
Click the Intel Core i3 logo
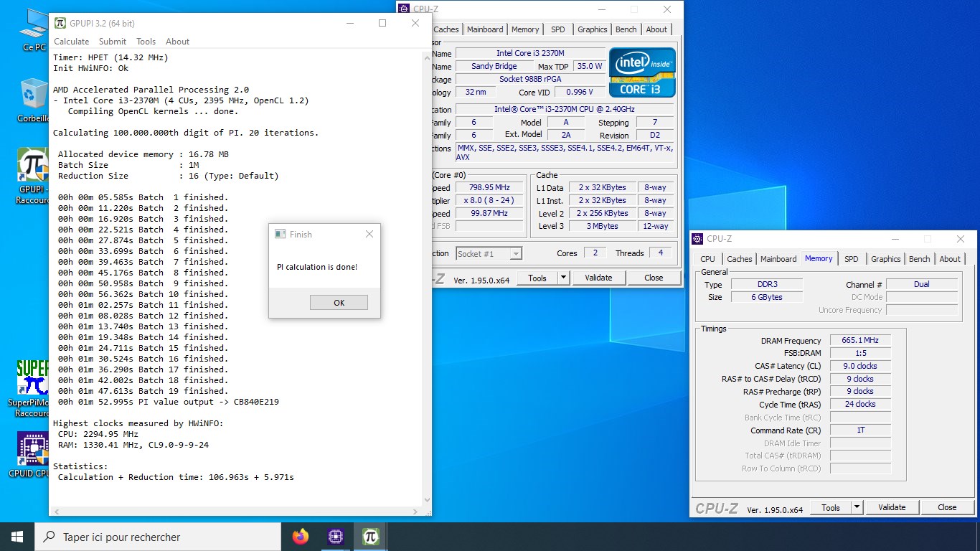click(x=642, y=72)
